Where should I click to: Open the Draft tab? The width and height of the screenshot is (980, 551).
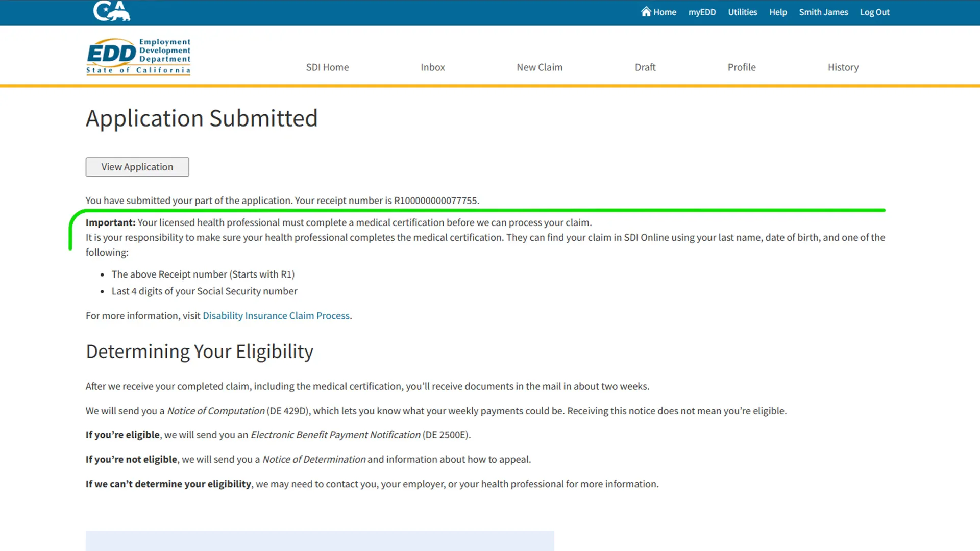[x=645, y=67]
